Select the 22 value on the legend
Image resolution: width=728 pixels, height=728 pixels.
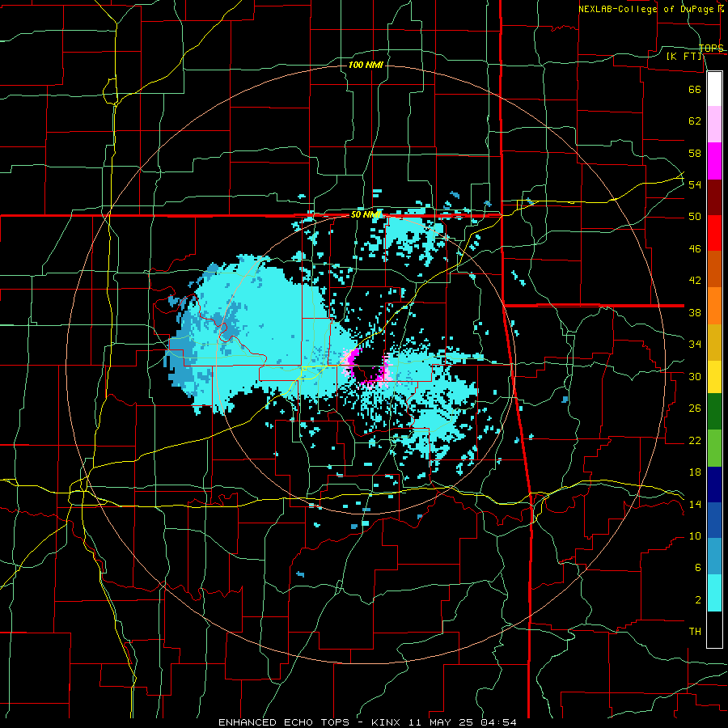tap(695, 440)
